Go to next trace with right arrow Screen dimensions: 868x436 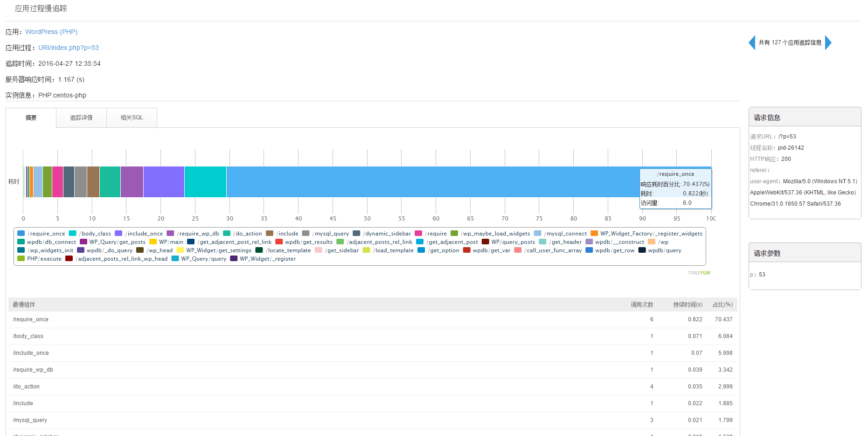click(x=828, y=42)
